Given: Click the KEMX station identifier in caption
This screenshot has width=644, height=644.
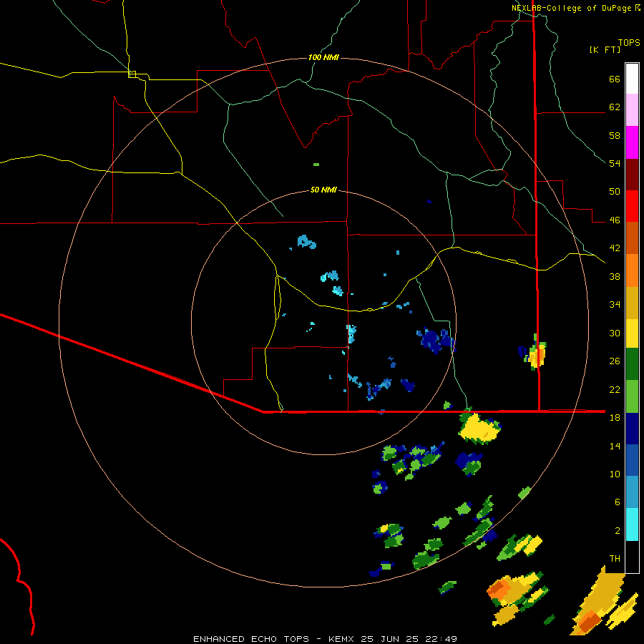Looking at the screenshot, I should pyautogui.click(x=343, y=639).
